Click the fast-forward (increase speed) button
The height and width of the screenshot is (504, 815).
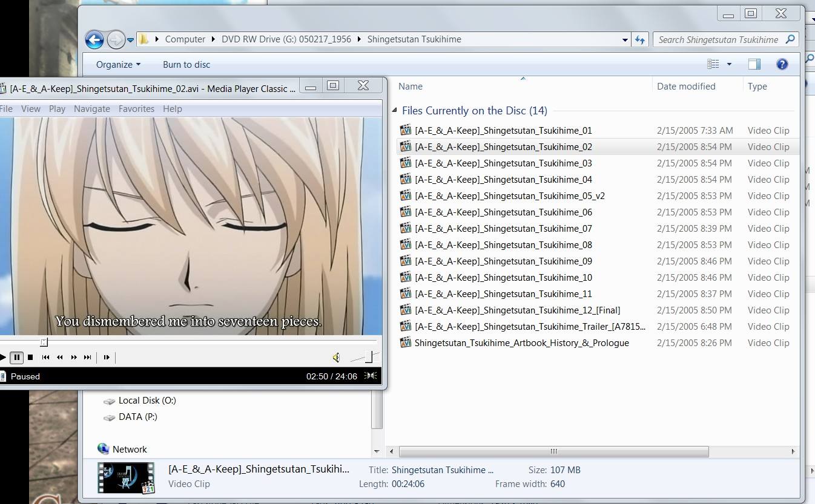pos(74,358)
